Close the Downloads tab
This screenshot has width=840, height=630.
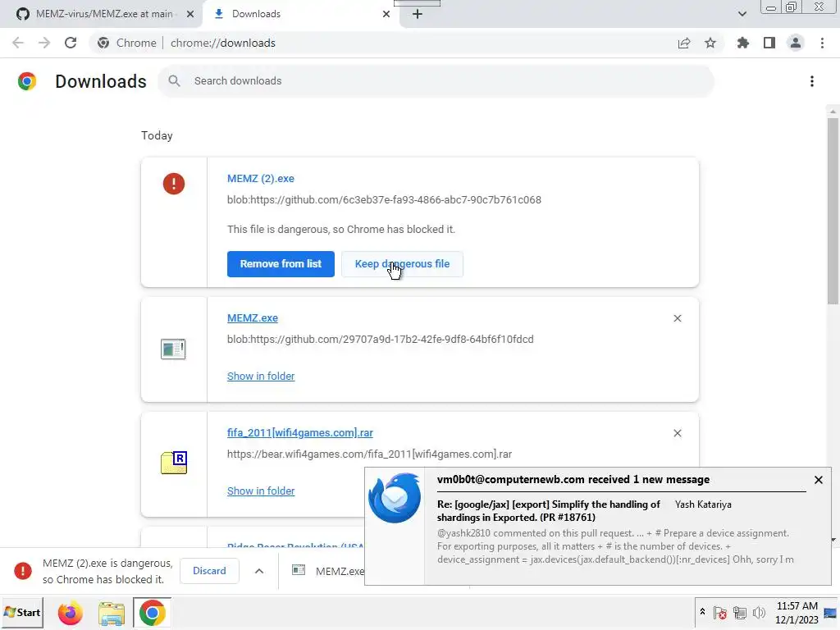coord(386,14)
